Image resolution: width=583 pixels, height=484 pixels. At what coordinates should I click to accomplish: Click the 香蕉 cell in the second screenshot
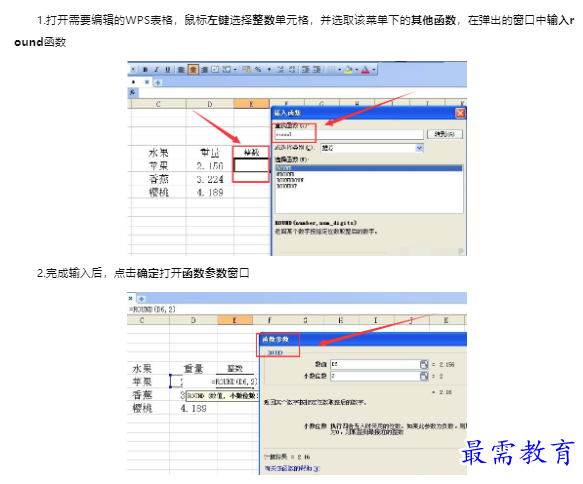(x=142, y=395)
